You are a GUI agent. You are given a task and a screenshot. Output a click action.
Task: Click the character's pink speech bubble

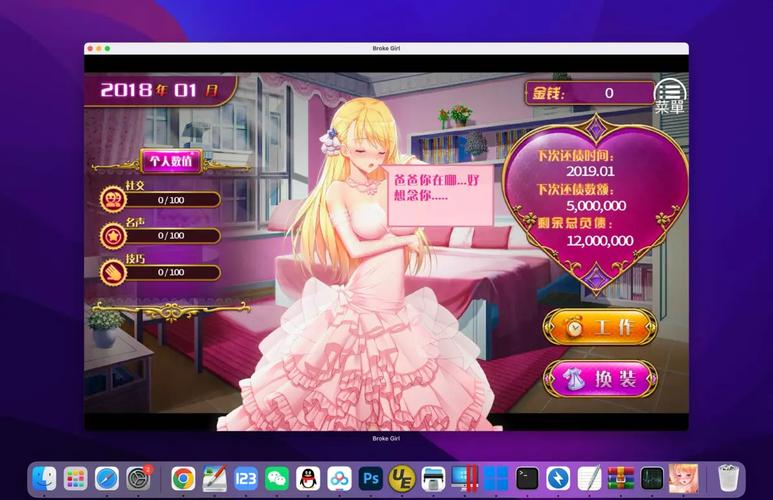[440, 195]
